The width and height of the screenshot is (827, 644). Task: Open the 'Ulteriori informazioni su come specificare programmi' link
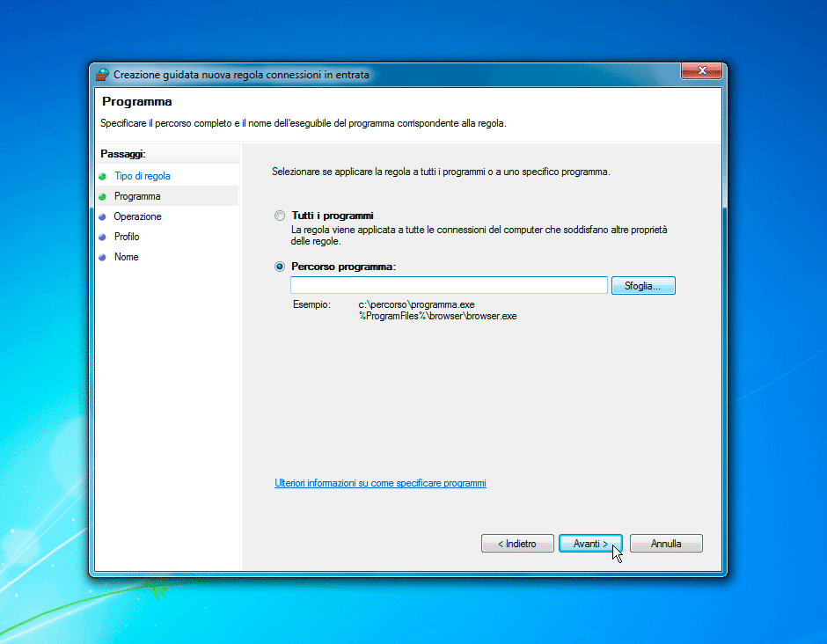tap(380, 483)
